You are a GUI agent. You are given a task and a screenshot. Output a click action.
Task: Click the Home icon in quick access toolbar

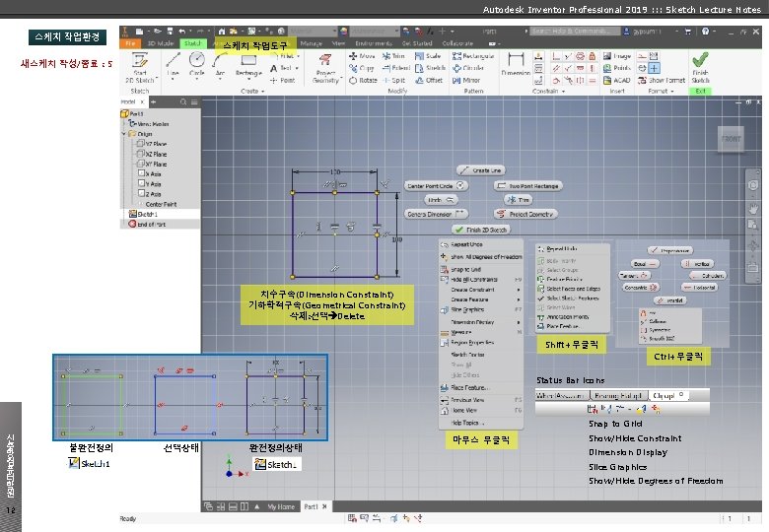pyautogui.click(x=222, y=31)
